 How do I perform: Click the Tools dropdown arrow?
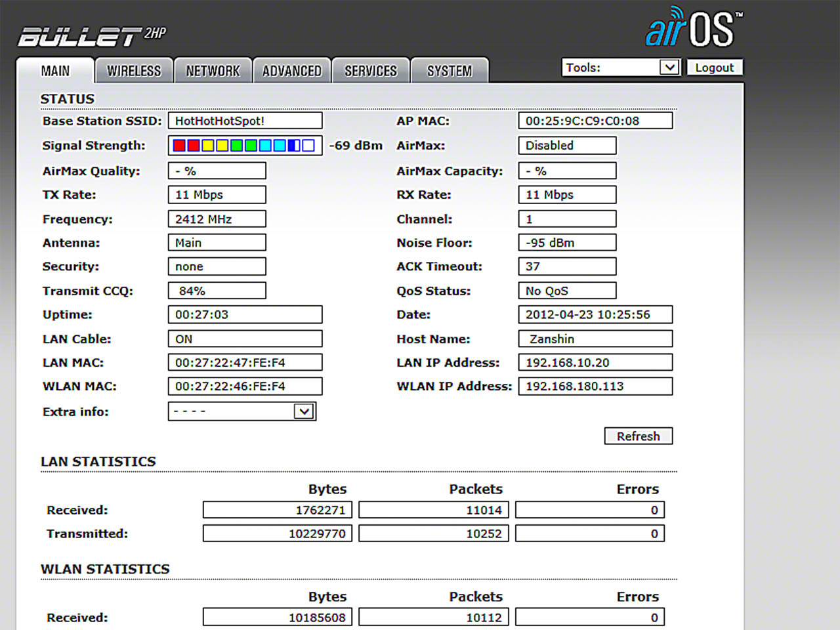tap(669, 68)
